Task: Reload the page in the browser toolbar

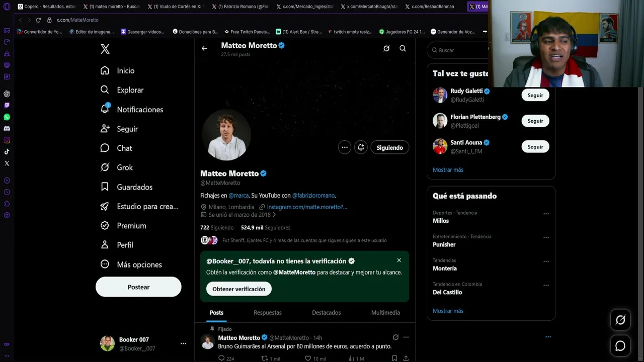Action: 38,20
